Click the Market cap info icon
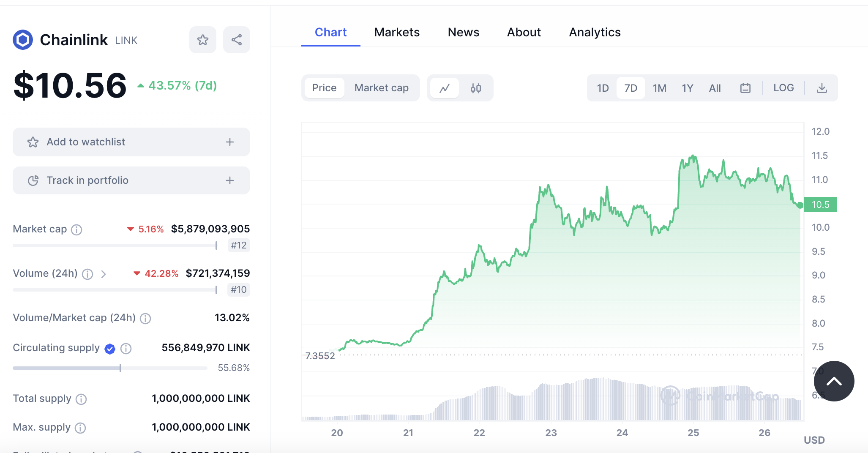 pos(76,229)
